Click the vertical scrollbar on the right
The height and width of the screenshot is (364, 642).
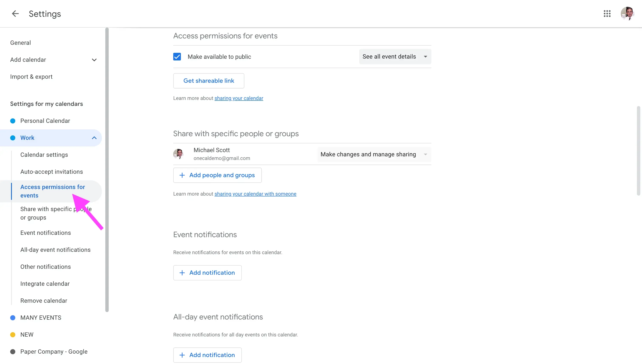coord(639,150)
